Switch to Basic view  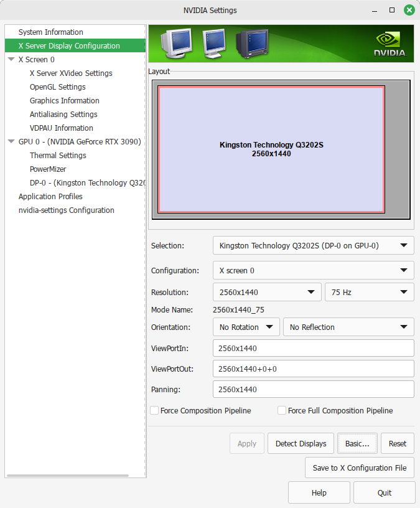pyautogui.click(x=357, y=443)
